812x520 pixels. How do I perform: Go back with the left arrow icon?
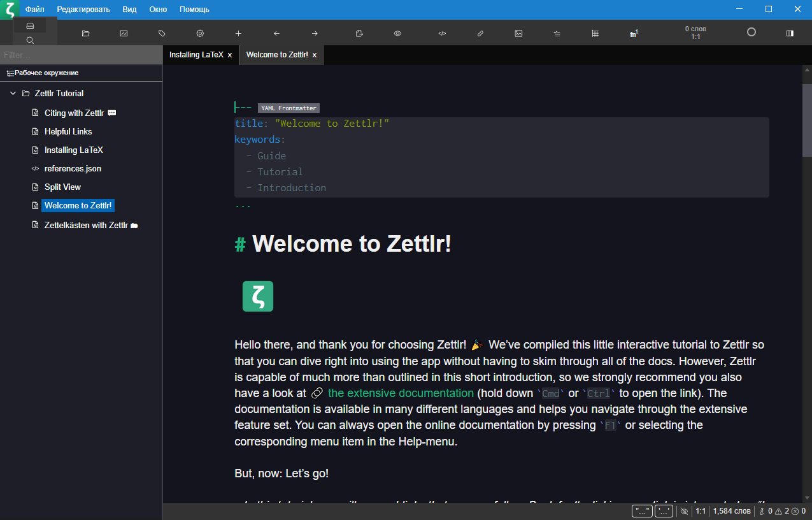[276, 33]
